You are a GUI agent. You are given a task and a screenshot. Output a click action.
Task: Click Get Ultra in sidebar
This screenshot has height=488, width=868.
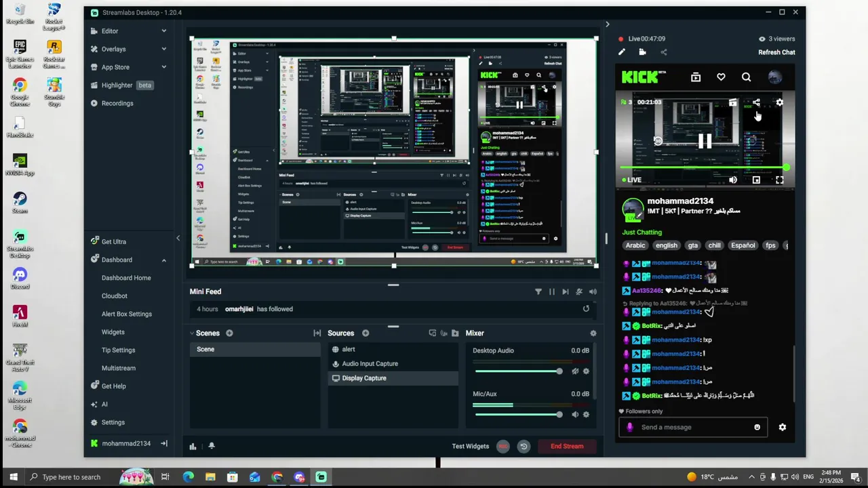(113, 241)
